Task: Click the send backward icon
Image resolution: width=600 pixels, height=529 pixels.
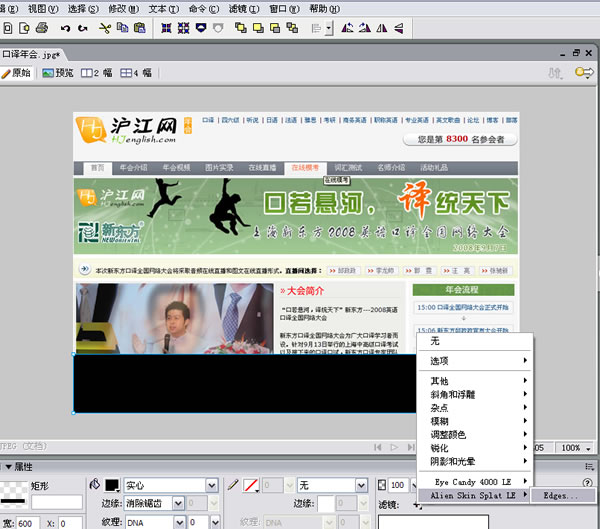Action: 275,28
